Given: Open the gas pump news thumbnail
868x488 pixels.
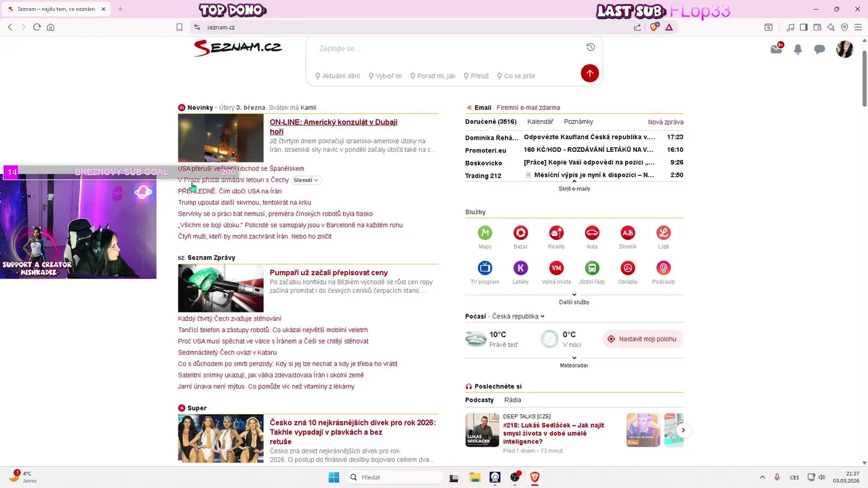Looking at the screenshot, I should tap(221, 288).
